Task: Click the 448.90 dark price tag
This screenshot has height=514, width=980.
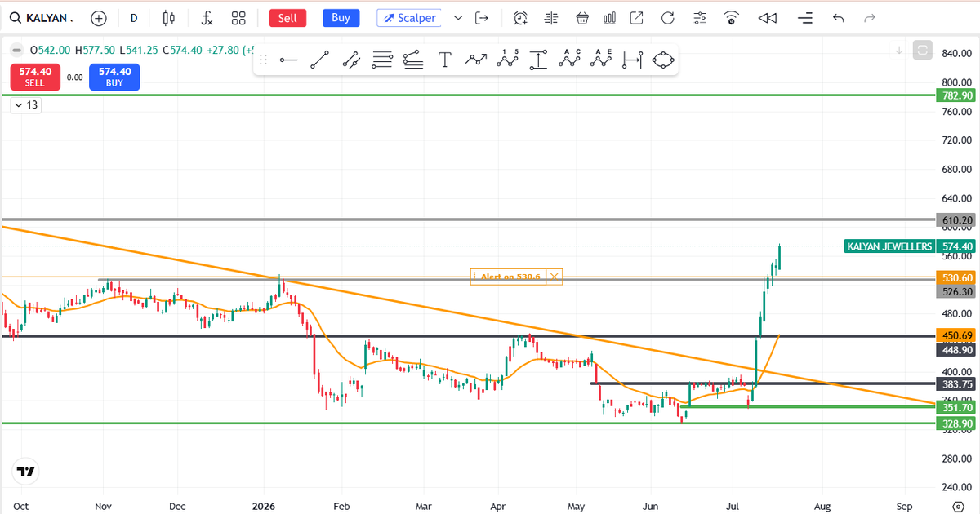Action: coord(957,349)
